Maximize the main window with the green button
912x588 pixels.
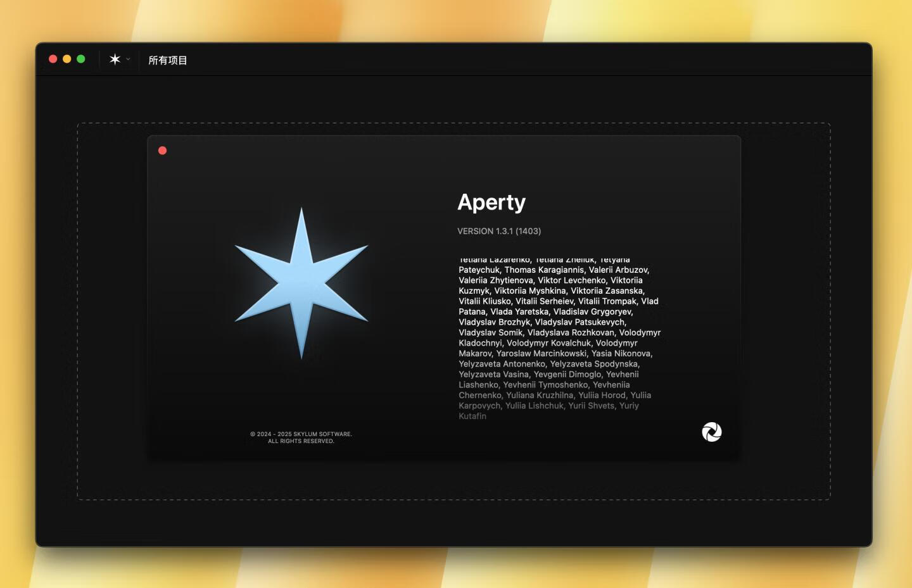pyautogui.click(x=81, y=59)
